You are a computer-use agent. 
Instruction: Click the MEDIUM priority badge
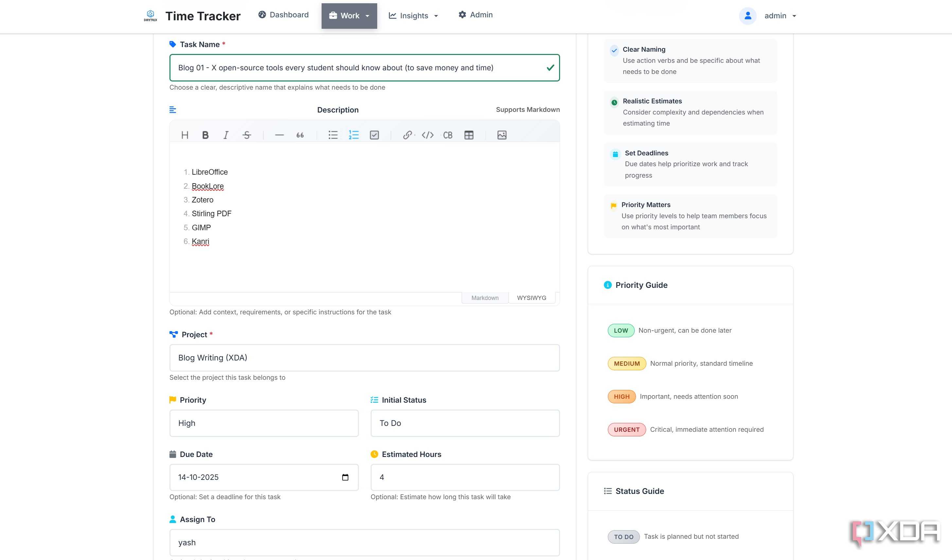(x=626, y=364)
